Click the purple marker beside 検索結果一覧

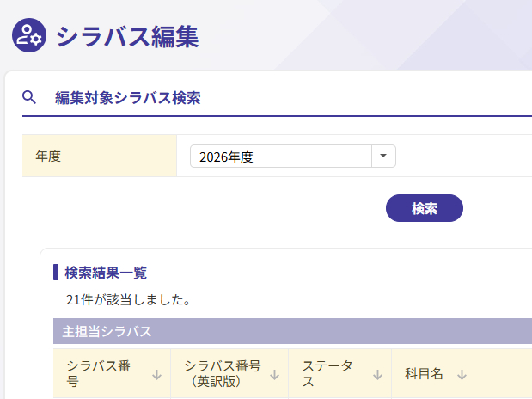pyautogui.click(x=56, y=273)
